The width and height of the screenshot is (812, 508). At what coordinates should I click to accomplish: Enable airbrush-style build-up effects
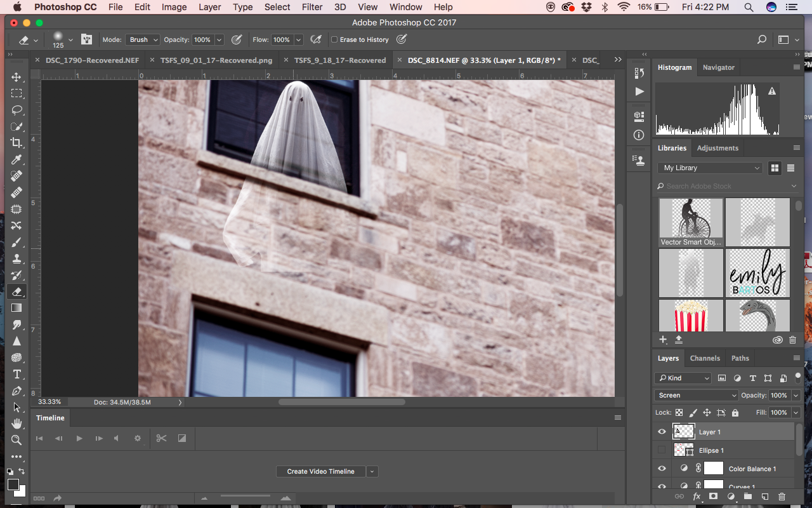pos(315,39)
